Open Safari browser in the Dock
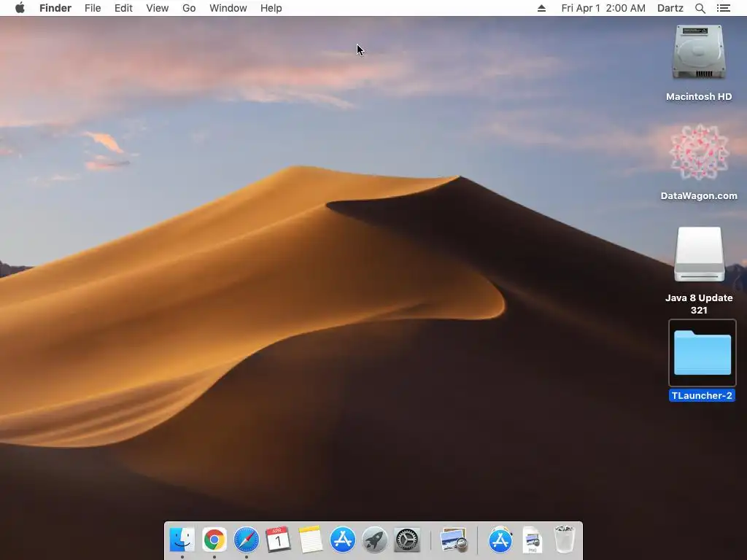The width and height of the screenshot is (747, 560). pyautogui.click(x=247, y=540)
